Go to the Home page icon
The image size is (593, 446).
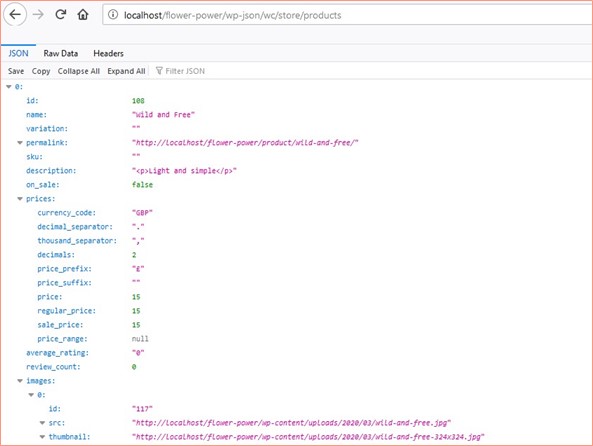(83, 15)
